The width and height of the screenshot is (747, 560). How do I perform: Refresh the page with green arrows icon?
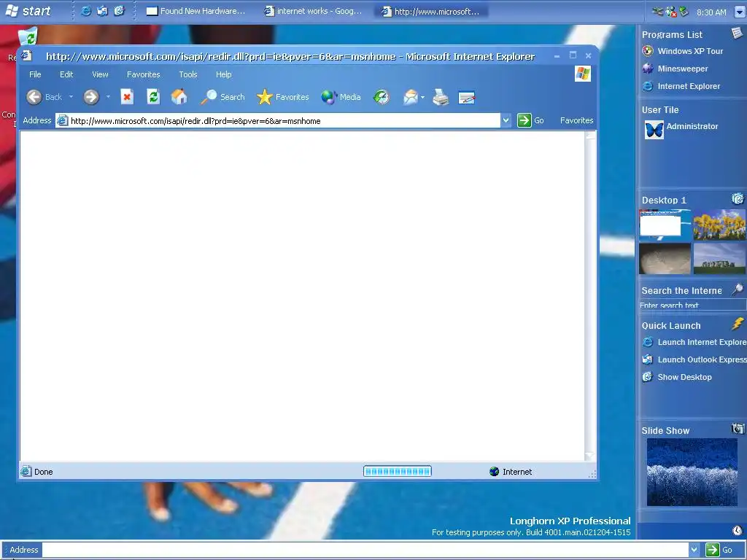tap(153, 97)
